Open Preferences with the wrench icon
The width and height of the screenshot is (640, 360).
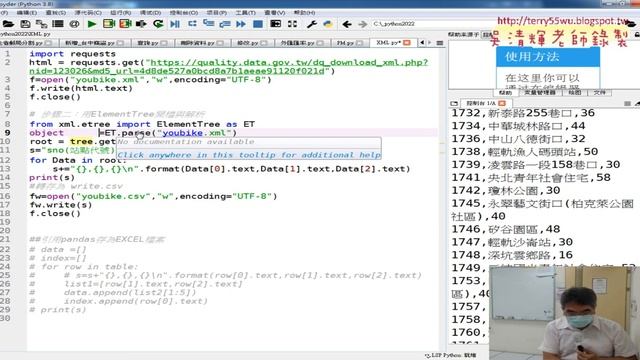[x=312, y=24]
